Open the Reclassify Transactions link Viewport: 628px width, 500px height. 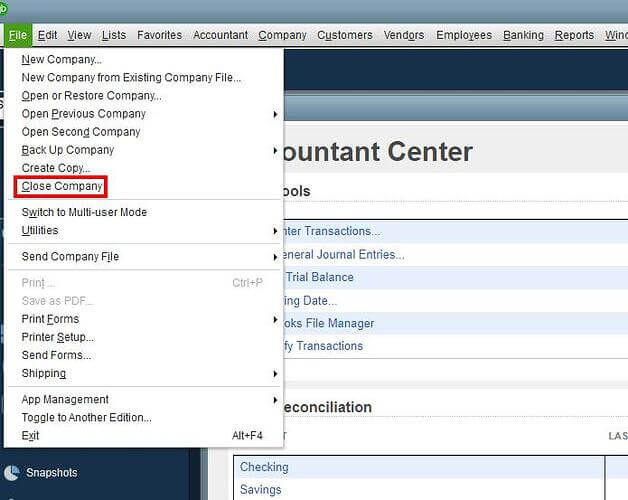(323, 346)
